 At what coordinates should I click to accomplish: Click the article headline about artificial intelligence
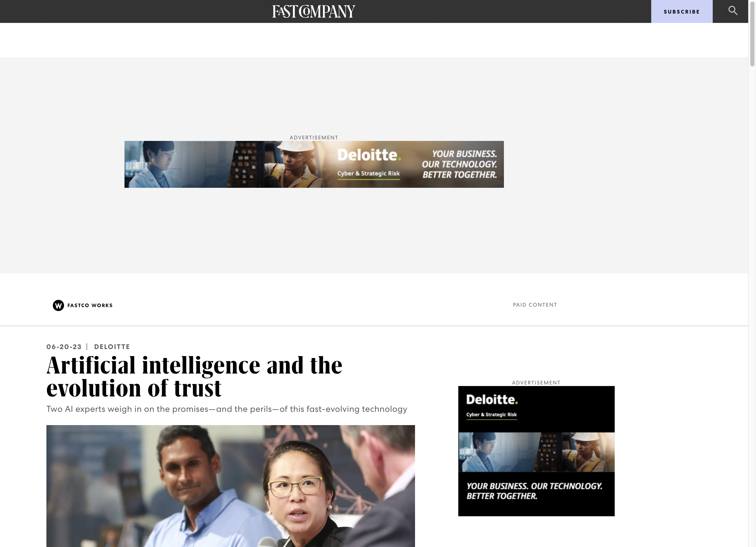point(194,376)
